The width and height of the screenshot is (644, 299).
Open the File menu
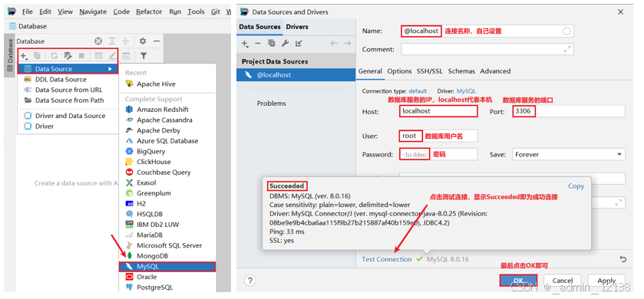click(x=27, y=11)
